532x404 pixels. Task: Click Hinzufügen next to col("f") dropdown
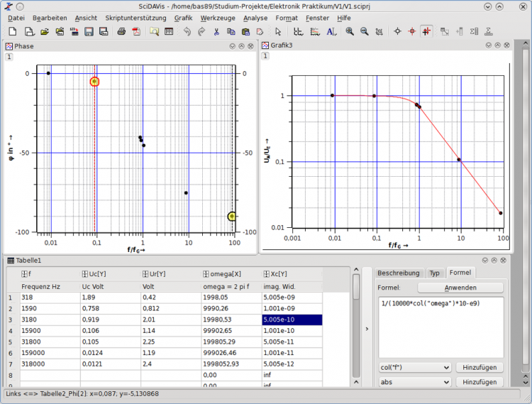coord(481,367)
